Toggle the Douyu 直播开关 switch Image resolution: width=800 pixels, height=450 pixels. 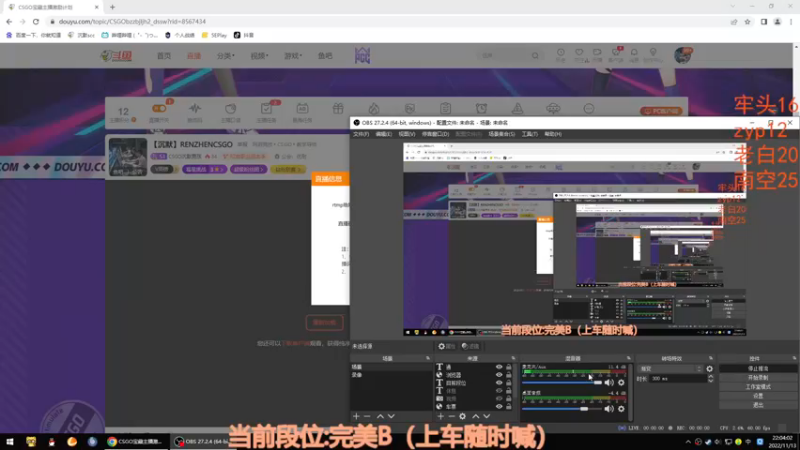point(159,108)
